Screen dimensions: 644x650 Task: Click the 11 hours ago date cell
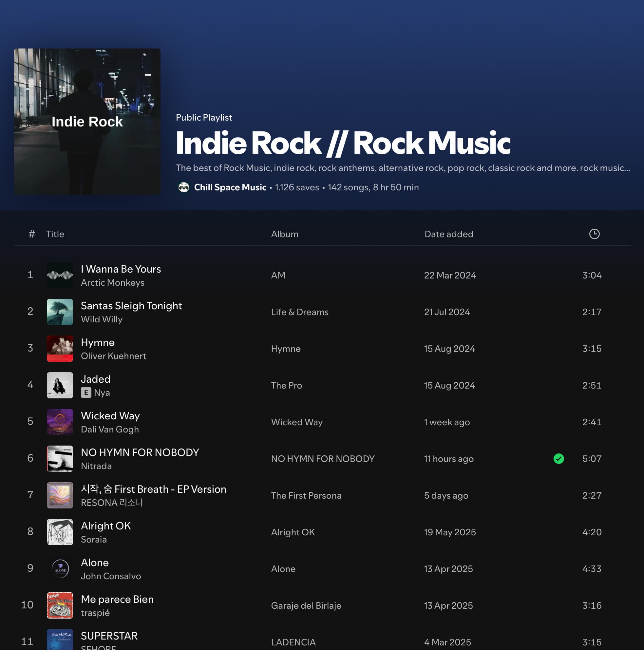[x=448, y=459]
